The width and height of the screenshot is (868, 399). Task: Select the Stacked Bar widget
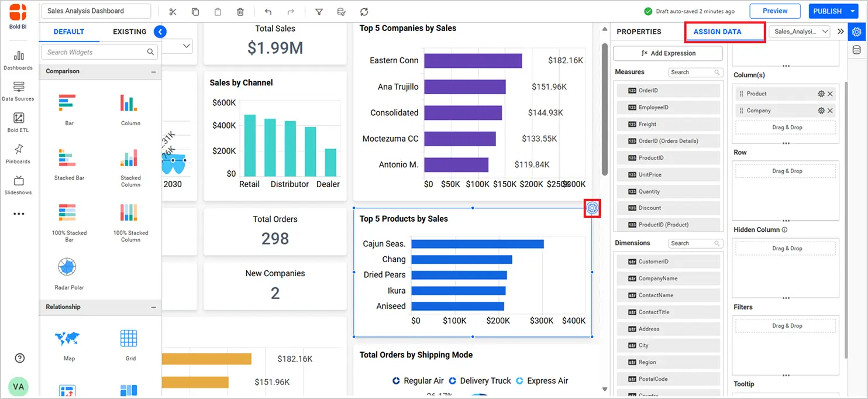tap(69, 164)
